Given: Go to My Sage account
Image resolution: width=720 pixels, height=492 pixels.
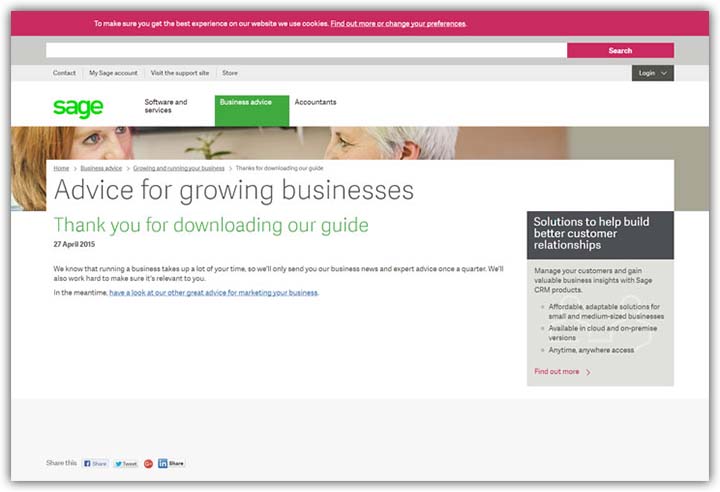Looking at the screenshot, I should tap(113, 73).
